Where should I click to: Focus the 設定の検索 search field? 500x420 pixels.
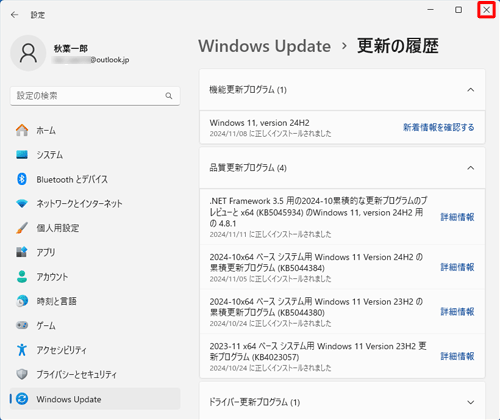pyautogui.click(x=95, y=96)
